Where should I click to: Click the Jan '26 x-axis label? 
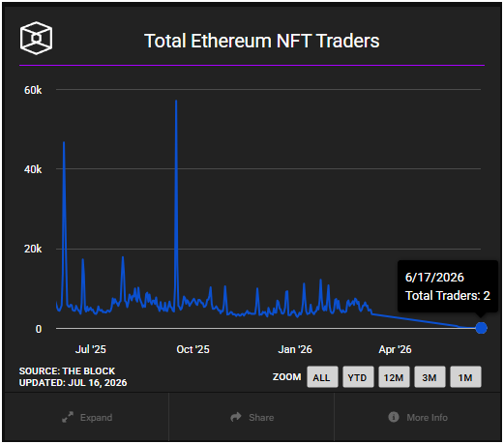coord(295,349)
